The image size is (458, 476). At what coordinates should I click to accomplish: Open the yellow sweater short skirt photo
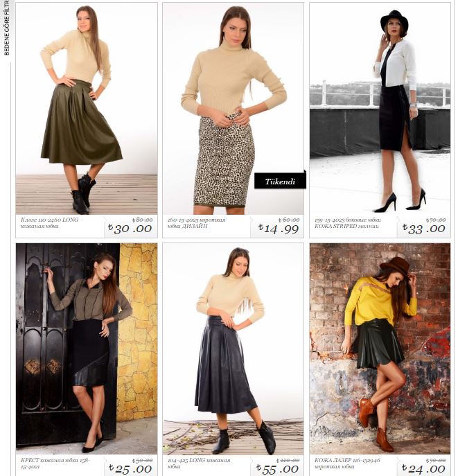(x=380, y=349)
